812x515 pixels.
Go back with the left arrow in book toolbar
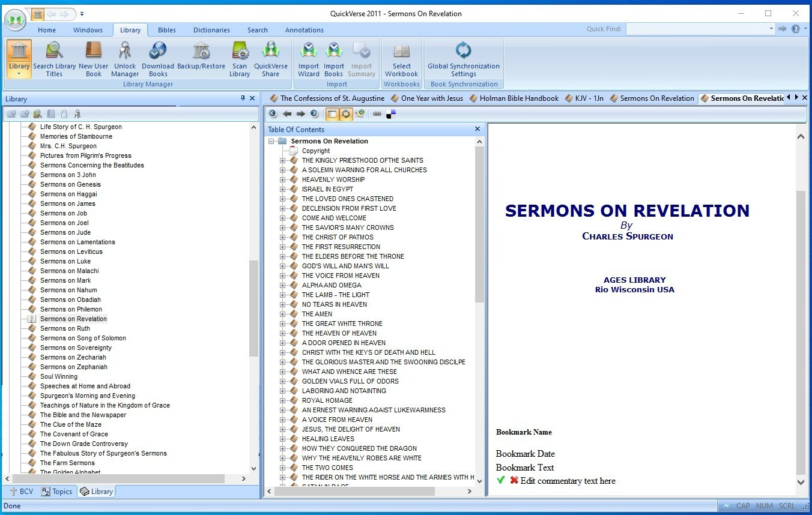[x=287, y=113]
